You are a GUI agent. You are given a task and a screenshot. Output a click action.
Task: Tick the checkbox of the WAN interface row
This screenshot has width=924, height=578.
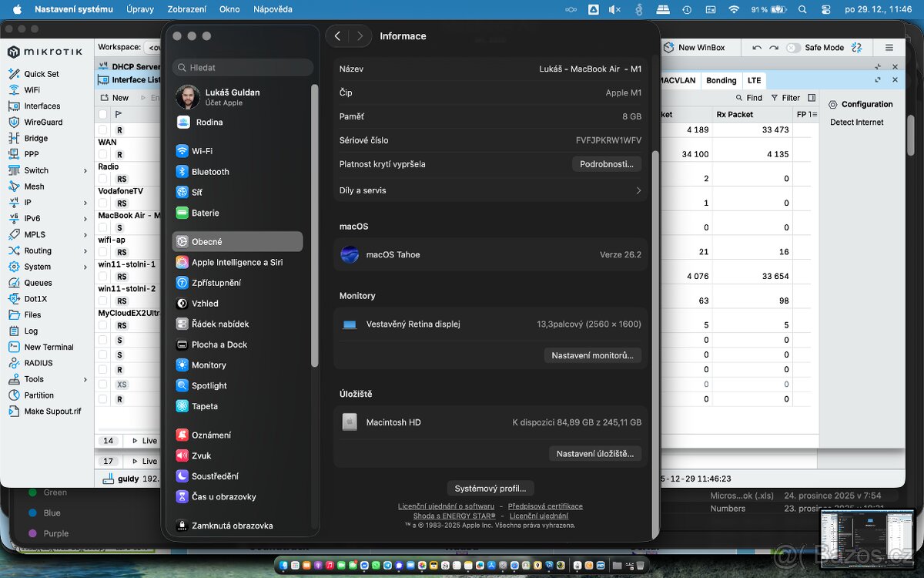coord(103,154)
